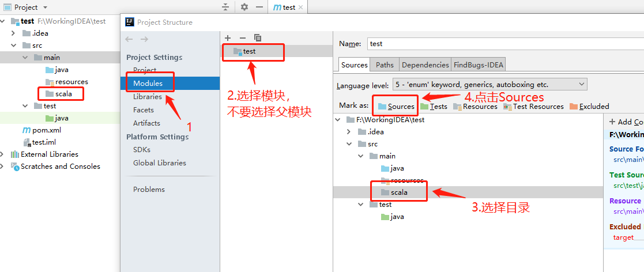644x272 pixels.
Task: Hide the Project tool window with minus icon
Action: (259, 7)
